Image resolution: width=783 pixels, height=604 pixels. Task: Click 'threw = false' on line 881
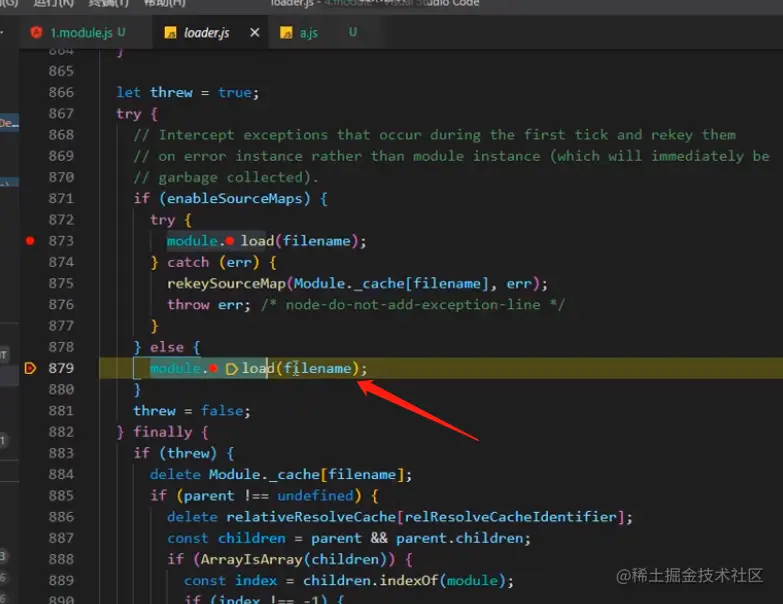[188, 411]
